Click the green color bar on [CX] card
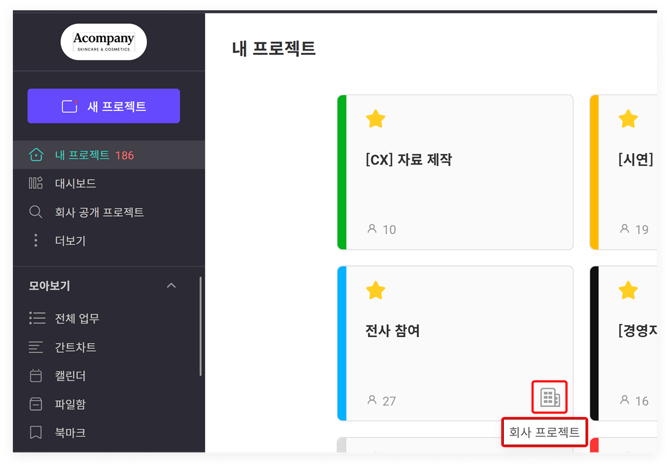 pos(342,172)
